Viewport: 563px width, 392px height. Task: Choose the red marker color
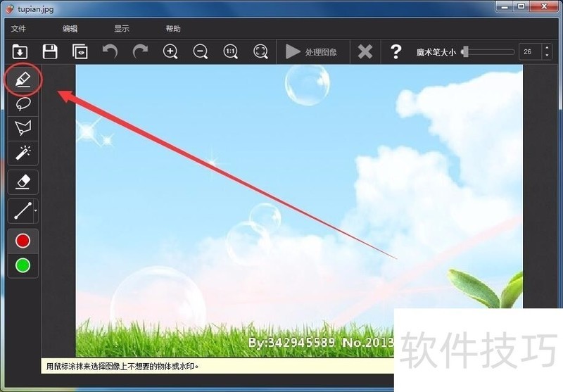tap(23, 241)
